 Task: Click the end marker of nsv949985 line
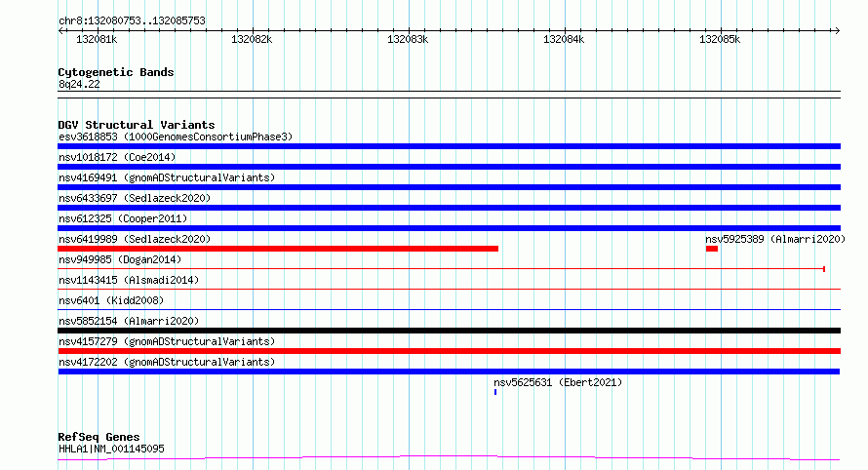pyautogui.click(x=824, y=269)
